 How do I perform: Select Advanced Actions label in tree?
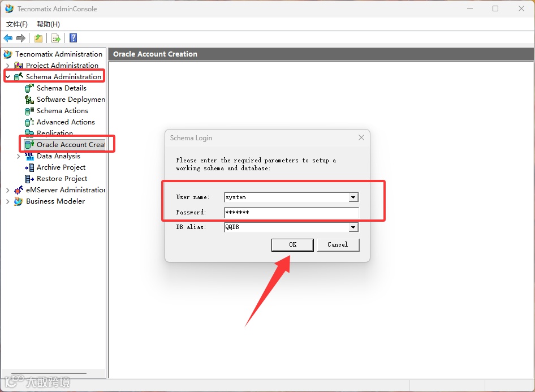pyautogui.click(x=66, y=122)
